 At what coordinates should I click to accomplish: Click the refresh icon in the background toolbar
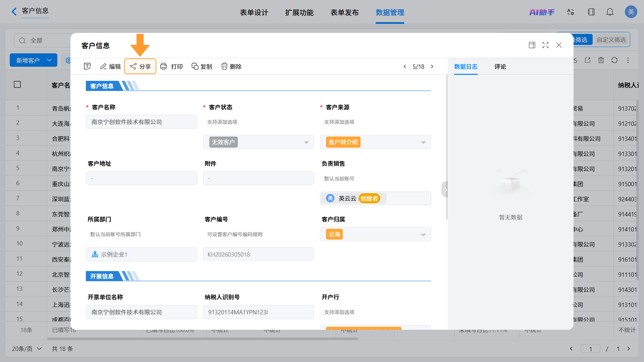click(x=614, y=60)
